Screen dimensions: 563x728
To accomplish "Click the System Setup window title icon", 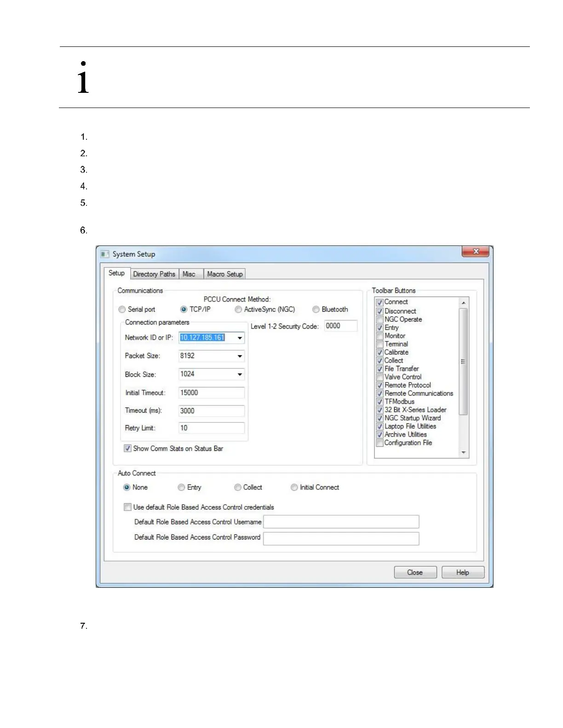I will [105, 254].
